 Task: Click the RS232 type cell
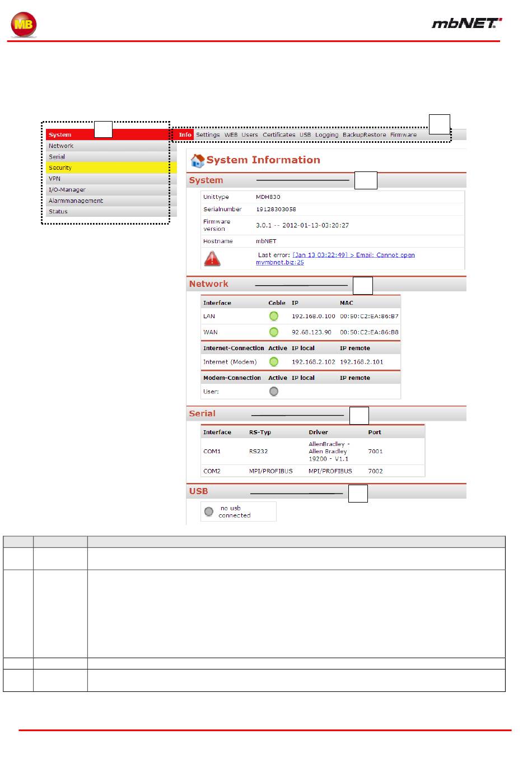pyautogui.click(x=260, y=452)
